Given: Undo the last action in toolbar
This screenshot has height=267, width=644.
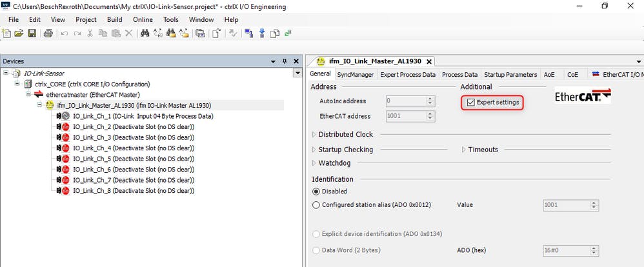Looking at the screenshot, I should [65, 34].
